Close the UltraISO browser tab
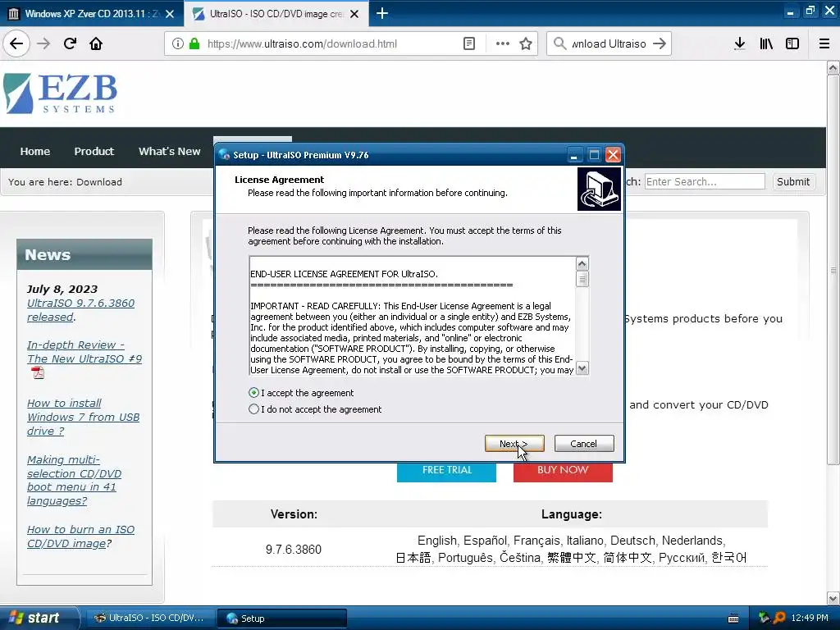The image size is (840, 630). (x=354, y=14)
